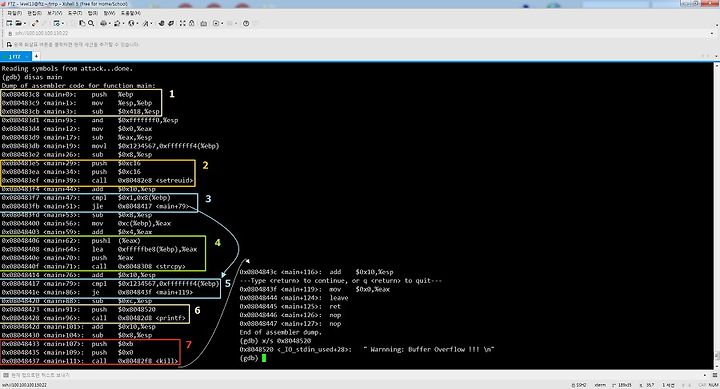Click the lock icon in address bar
This screenshot has width=720, height=389.
point(10,34)
